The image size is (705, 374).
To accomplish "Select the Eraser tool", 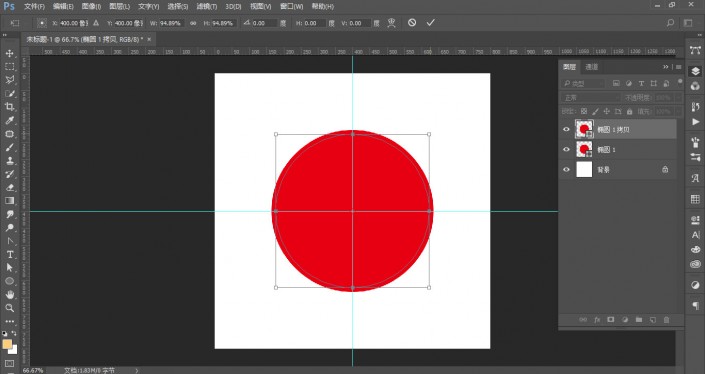I will pyautogui.click(x=9, y=187).
